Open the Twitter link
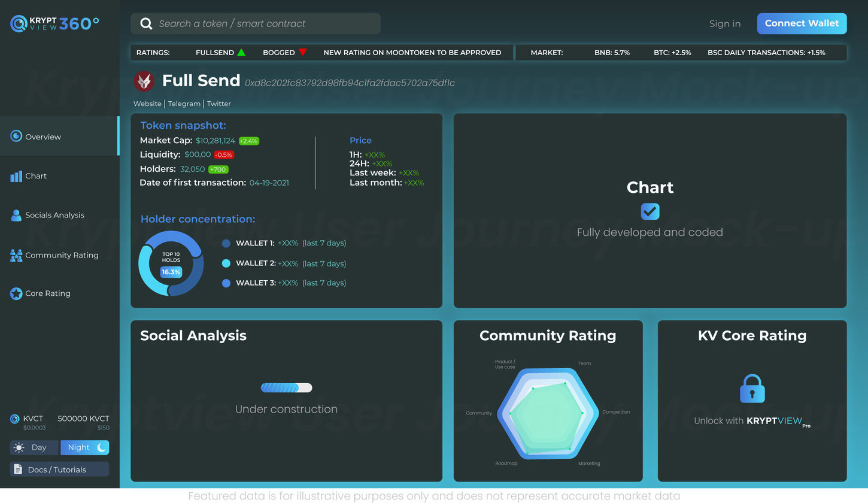868x503 pixels. (x=219, y=104)
